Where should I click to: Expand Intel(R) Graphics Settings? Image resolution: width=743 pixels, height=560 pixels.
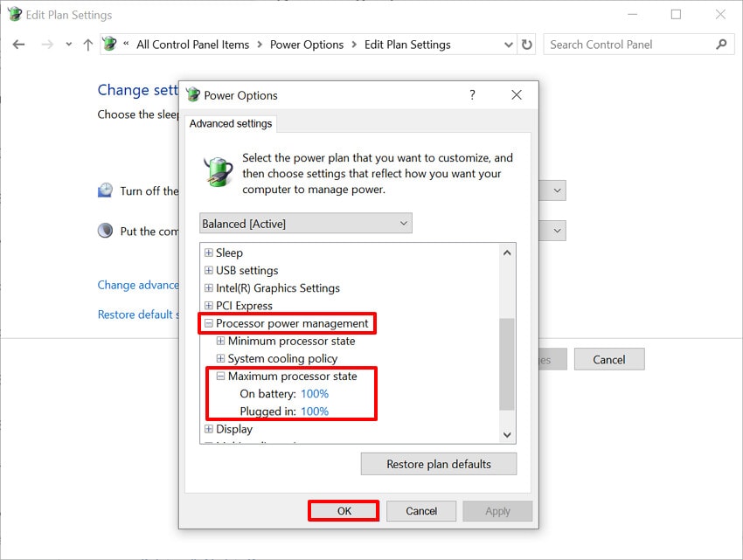pos(206,287)
